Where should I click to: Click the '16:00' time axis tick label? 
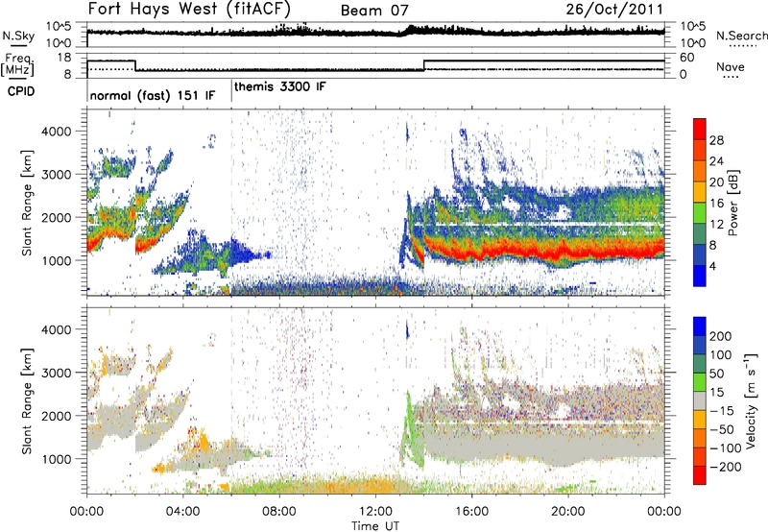coord(471,512)
